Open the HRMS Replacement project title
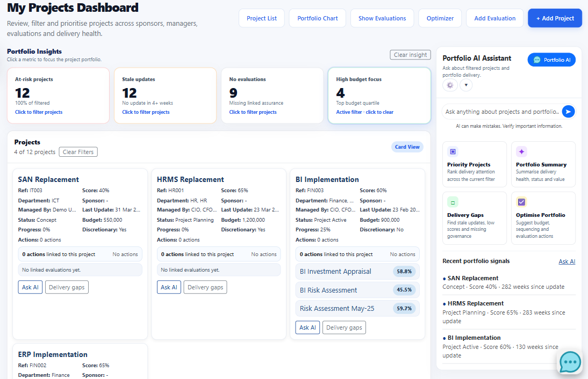This screenshot has width=588, height=379. click(x=190, y=179)
